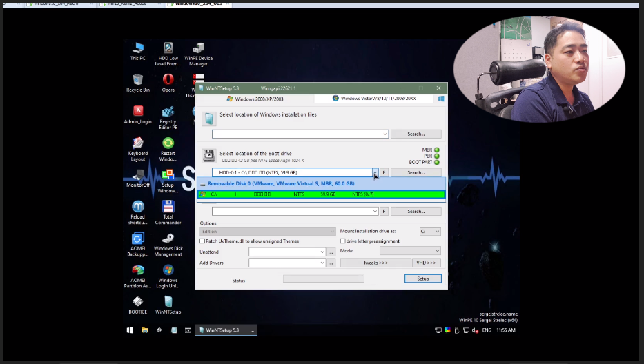
Task: Click WinNTSetup 5.3 taskbar button
Action: coord(226,330)
